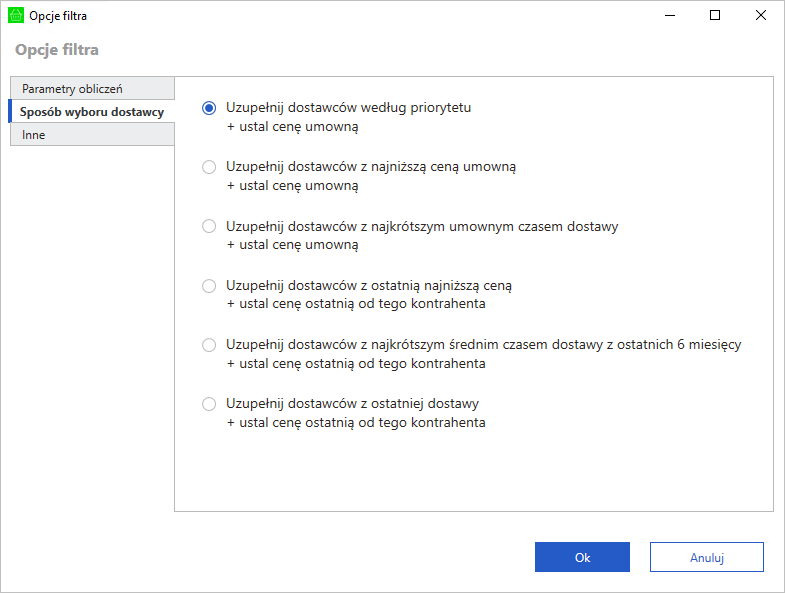
Task: Click "+ ustal cenę umowną" under the priorytetu option
Action: (292, 126)
